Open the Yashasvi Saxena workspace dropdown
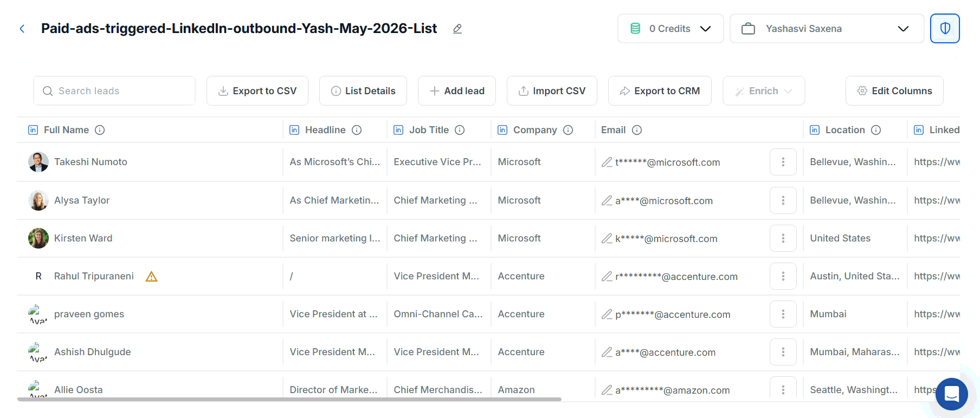The width and height of the screenshot is (980, 418). click(827, 29)
